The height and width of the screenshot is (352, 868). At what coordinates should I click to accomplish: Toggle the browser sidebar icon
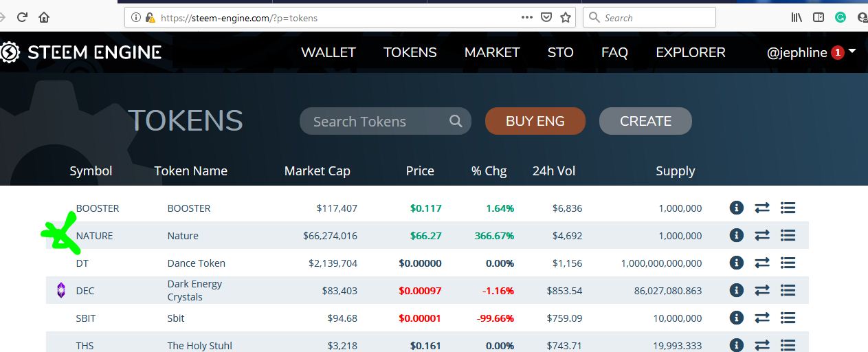(819, 18)
